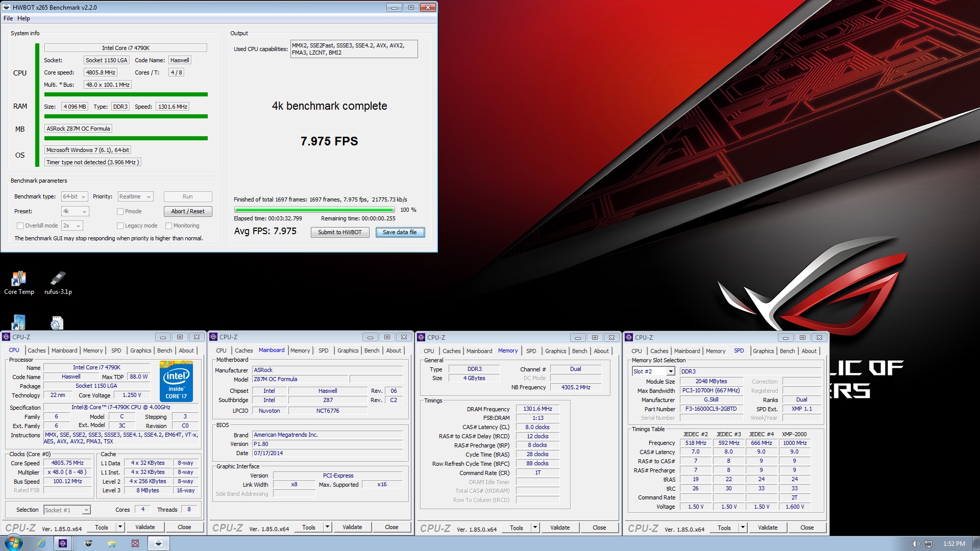Expand Tools arrow in the CPU-Z CPU window
Viewport: 980px width, 551px height.
click(x=120, y=527)
